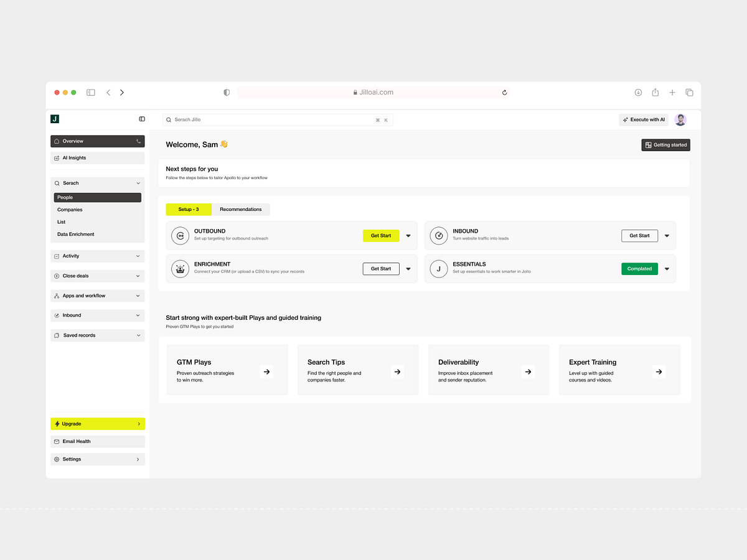The image size is (747, 560).
Task: Click the yellow Upgrade button
Action: pyautogui.click(x=98, y=424)
